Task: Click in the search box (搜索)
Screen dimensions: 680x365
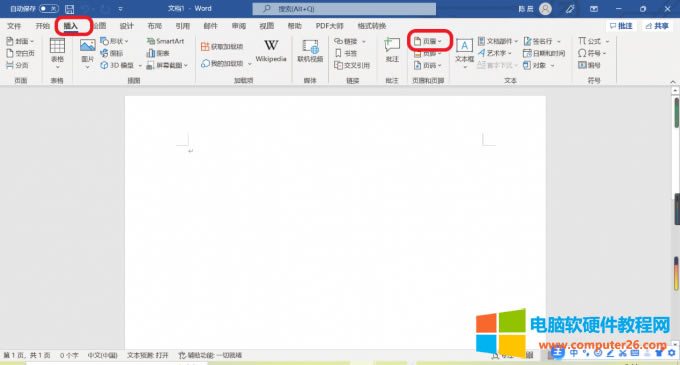Action: point(344,9)
